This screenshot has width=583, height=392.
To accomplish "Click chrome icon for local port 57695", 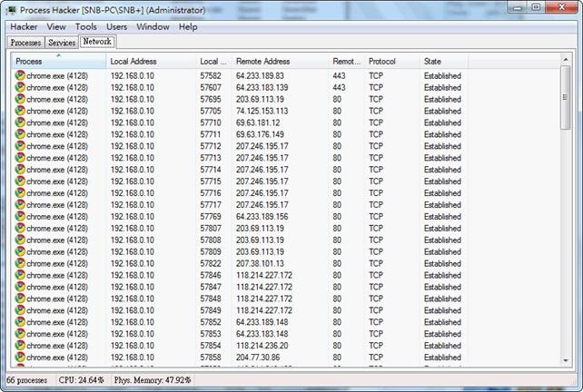I will tap(20, 99).
